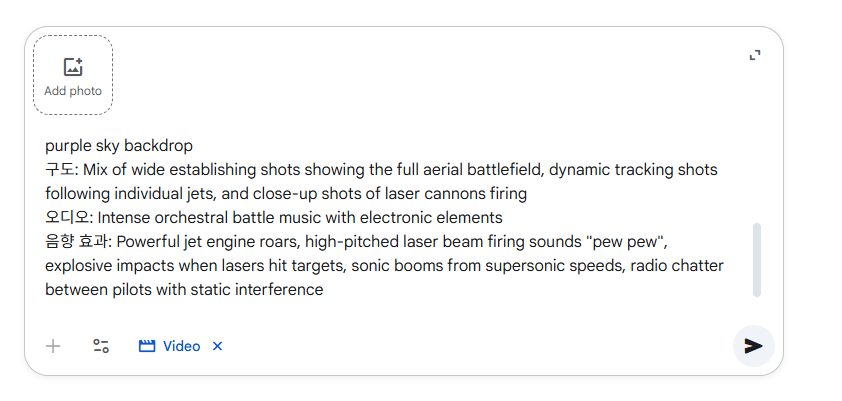Select the Video chip label

tap(182, 346)
